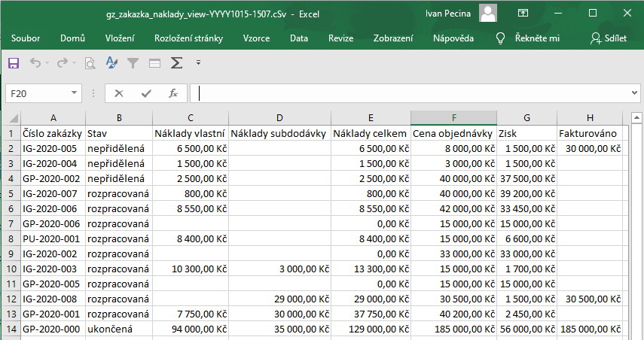The image size is (644, 340).
Task: Open the Vzorce tab
Action: (x=256, y=38)
